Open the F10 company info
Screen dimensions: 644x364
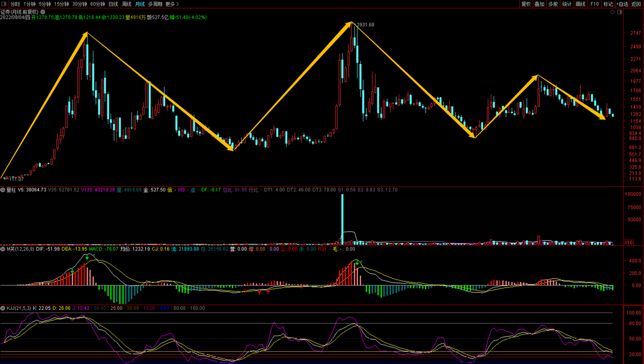tap(595, 4)
